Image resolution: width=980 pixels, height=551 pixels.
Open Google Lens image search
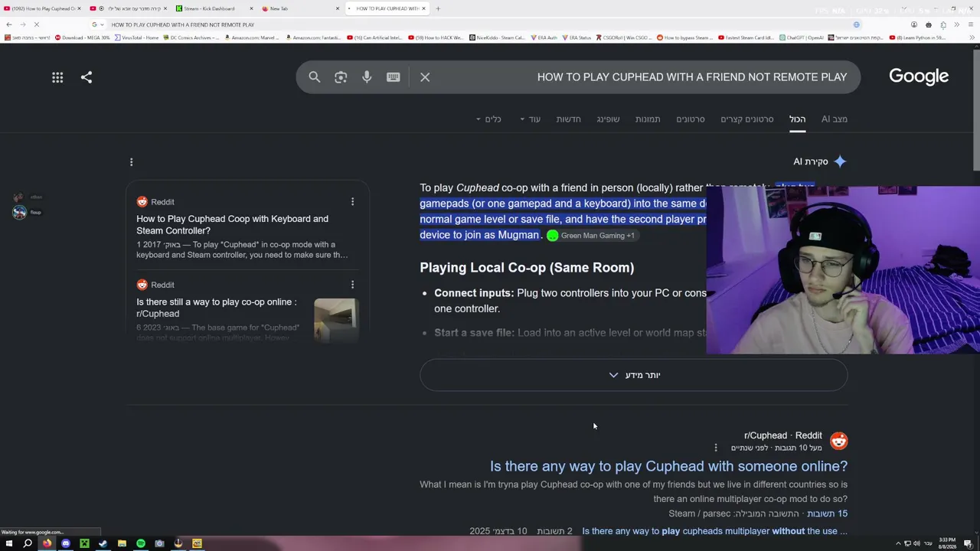[341, 77]
